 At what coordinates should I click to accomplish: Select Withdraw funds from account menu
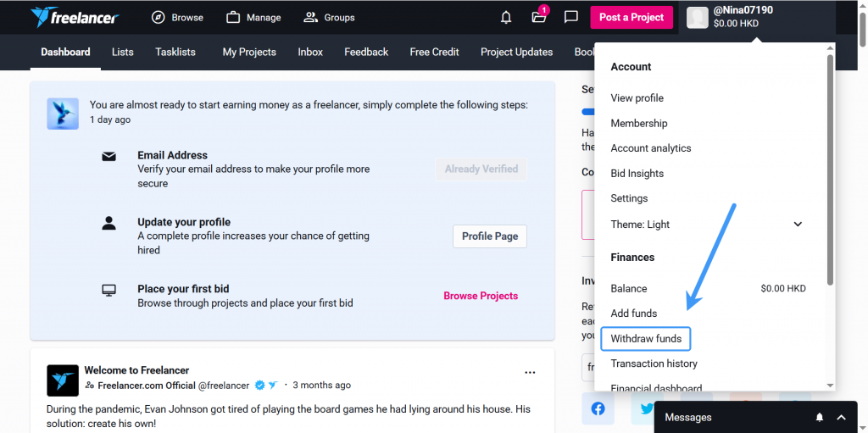point(646,339)
